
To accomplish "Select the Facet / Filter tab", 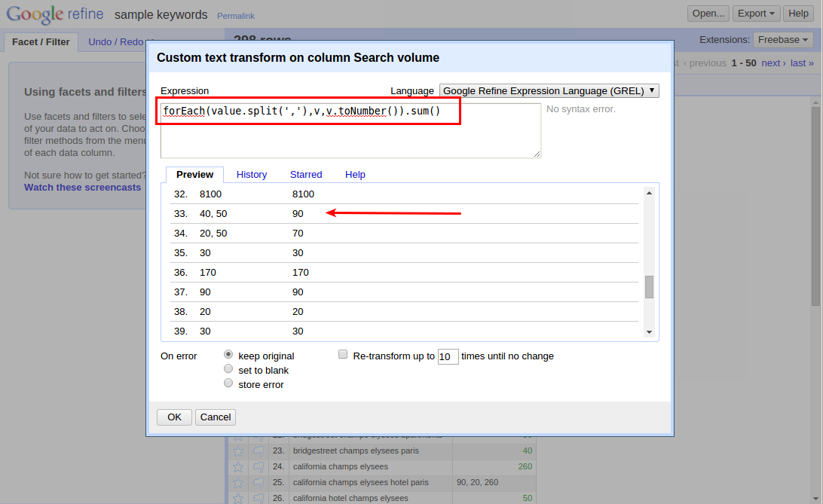I will click(x=41, y=42).
